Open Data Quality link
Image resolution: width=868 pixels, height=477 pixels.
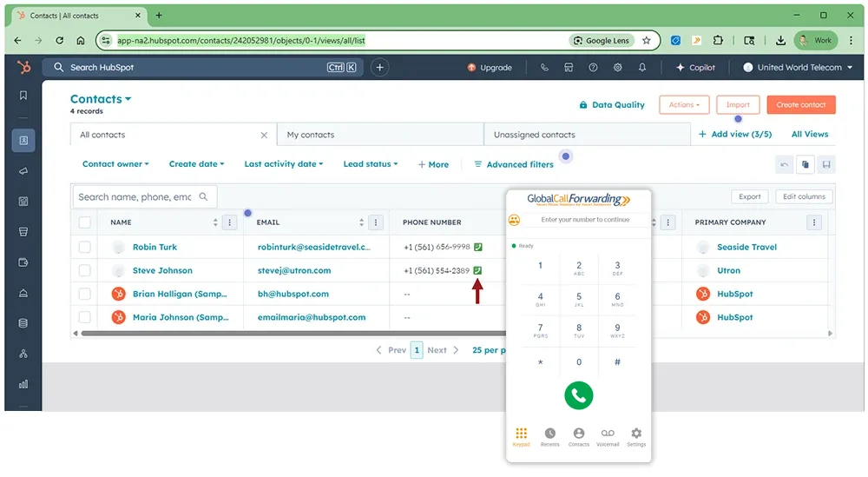click(x=612, y=105)
